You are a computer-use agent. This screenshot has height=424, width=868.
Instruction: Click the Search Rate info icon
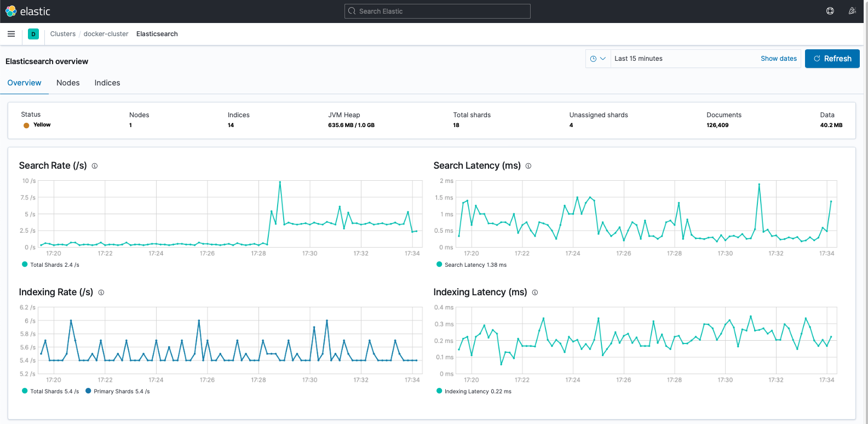[x=95, y=166]
